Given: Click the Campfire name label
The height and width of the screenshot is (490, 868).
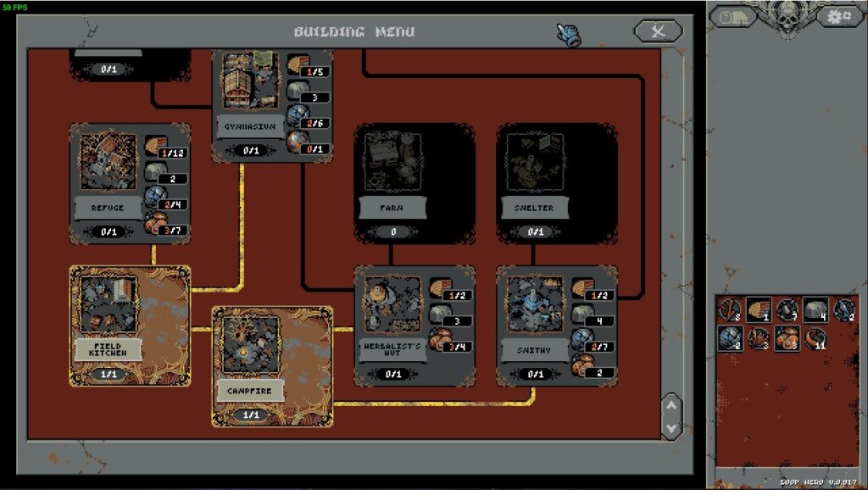Looking at the screenshot, I should (x=249, y=390).
